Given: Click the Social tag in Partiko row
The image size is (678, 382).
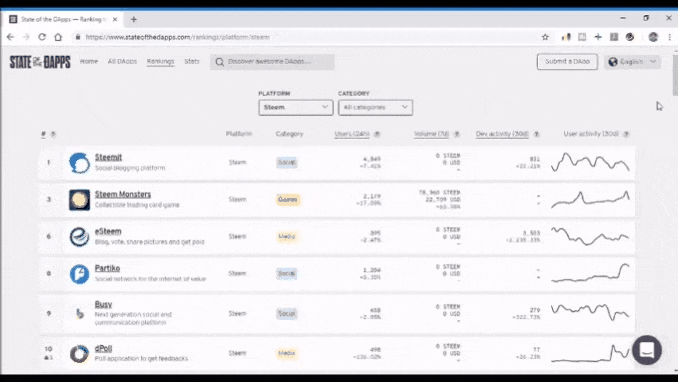Looking at the screenshot, I should point(286,274).
